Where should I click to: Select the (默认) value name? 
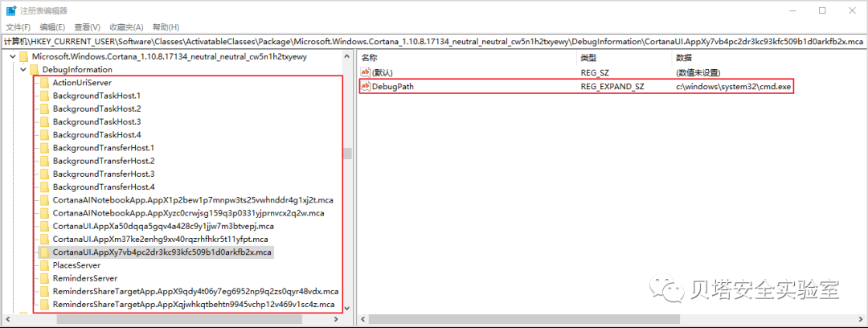[383, 72]
